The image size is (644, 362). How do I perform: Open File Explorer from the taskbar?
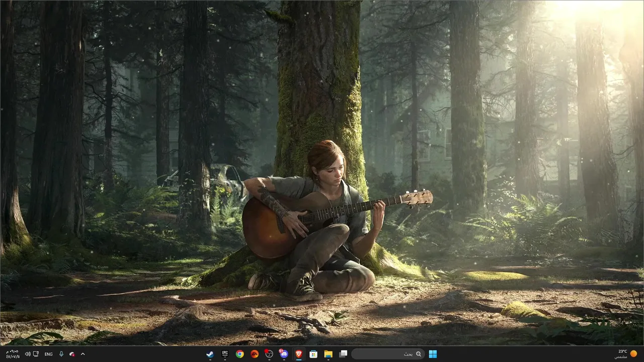coord(328,354)
